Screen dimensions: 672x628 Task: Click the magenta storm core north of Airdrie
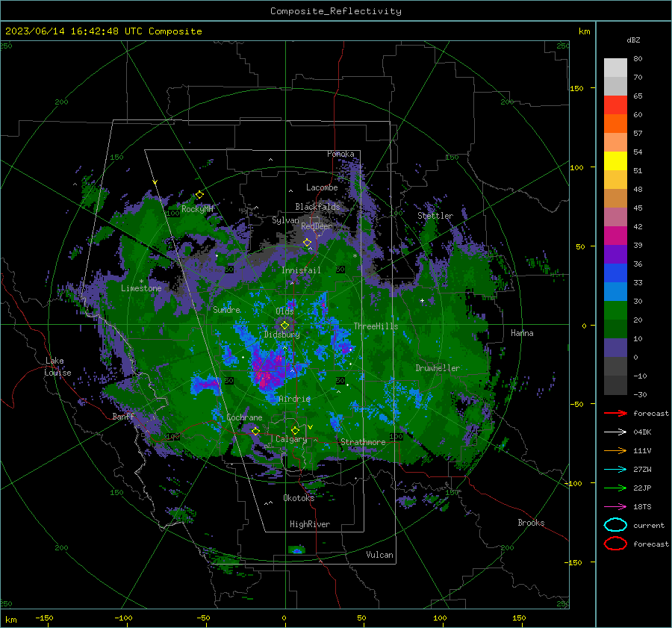click(268, 370)
